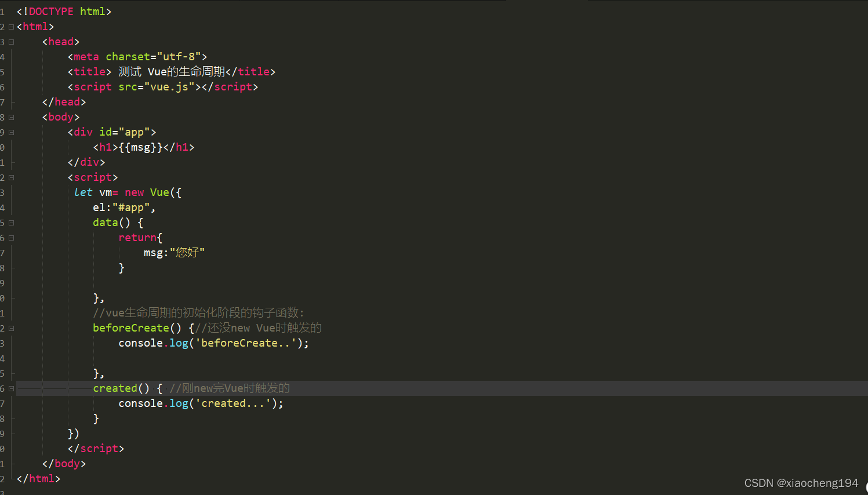Click the <!DOCTYPE html> line
The height and width of the screenshot is (495, 868).
64,12
